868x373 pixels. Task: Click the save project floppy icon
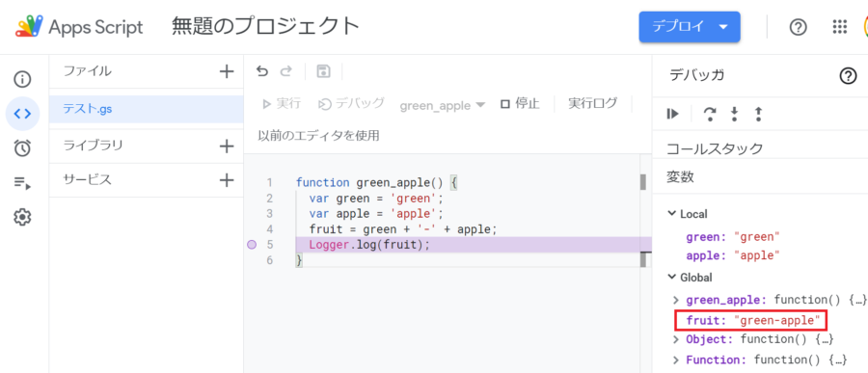(x=323, y=70)
